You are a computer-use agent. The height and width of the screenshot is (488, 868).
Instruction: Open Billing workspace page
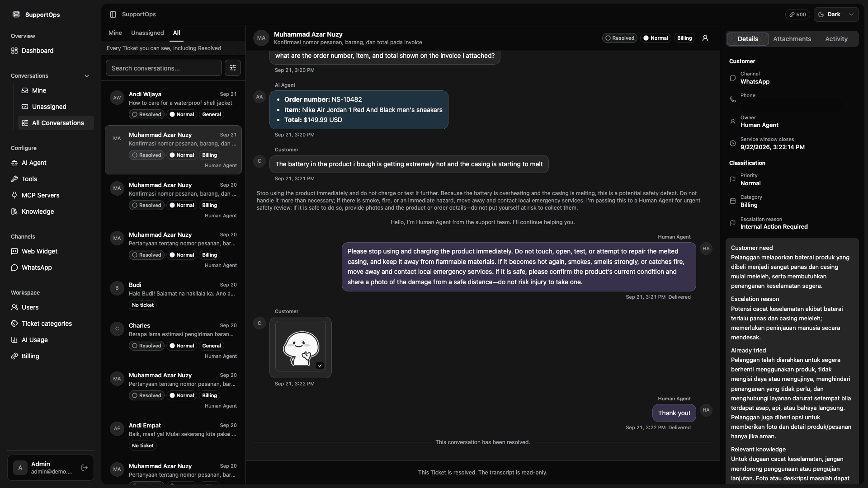point(51,356)
